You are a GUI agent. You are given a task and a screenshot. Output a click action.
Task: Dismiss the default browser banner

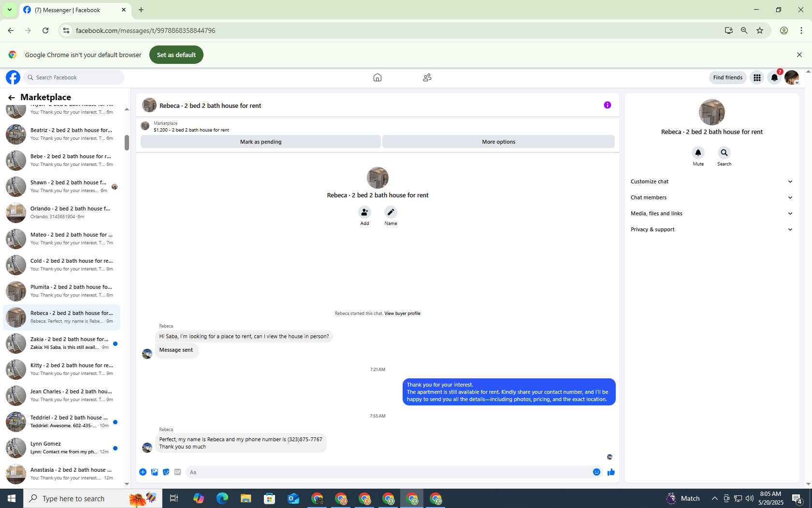(799, 55)
